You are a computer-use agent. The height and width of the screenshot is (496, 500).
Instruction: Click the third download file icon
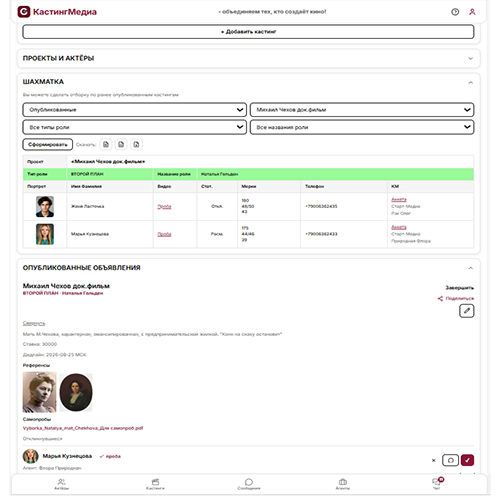click(x=136, y=144)
